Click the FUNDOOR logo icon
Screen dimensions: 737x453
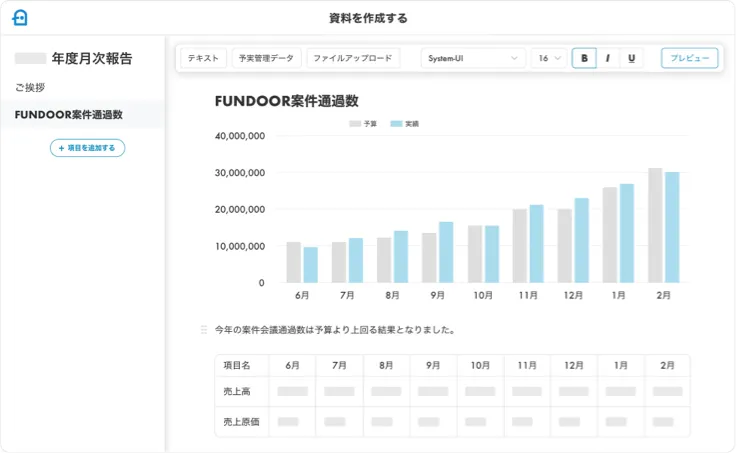19,18
